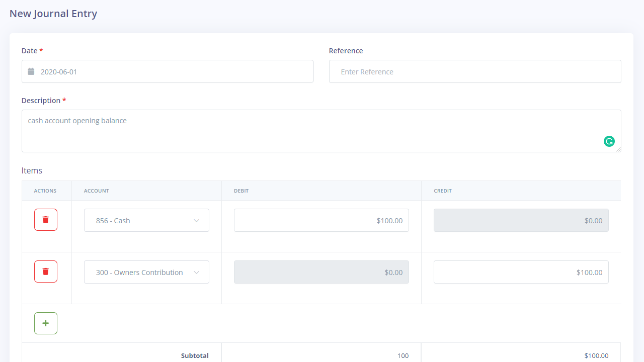
Task: Click the Description text area
Action: (321, 131)
